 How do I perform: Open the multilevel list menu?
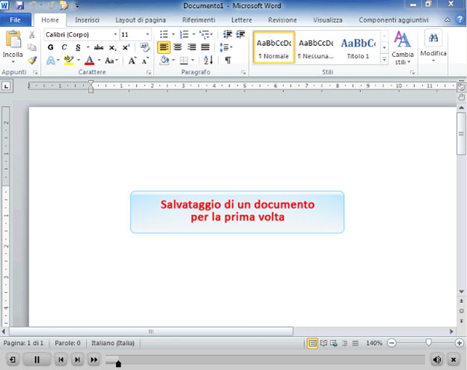coord(206,34)
